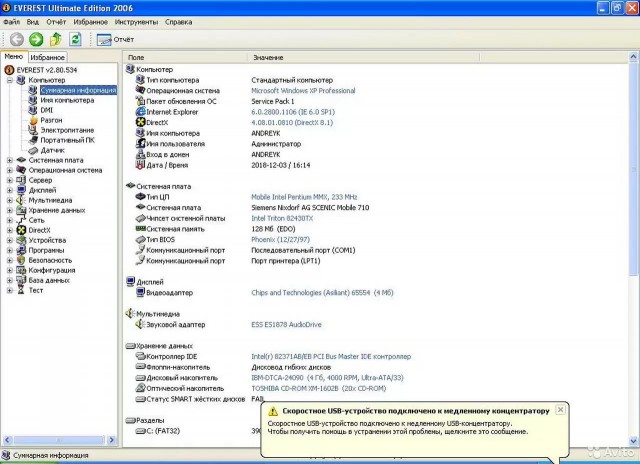
Task: Click the Значение column header
Action: 363,58
